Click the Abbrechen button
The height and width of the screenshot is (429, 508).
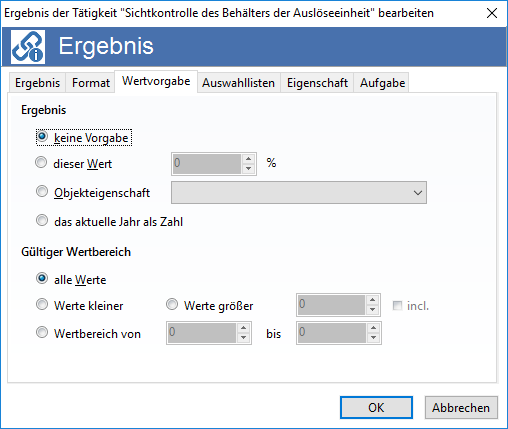point(461,407)
